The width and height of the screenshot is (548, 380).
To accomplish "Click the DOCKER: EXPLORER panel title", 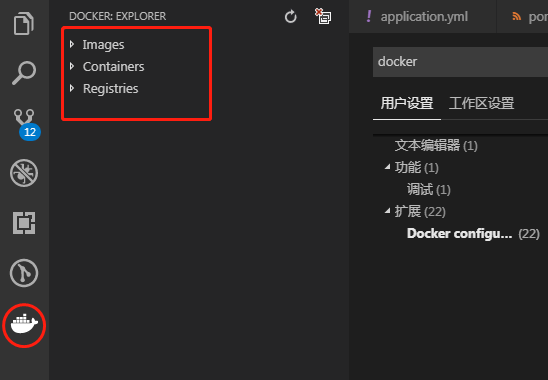I will click(117, 16).
